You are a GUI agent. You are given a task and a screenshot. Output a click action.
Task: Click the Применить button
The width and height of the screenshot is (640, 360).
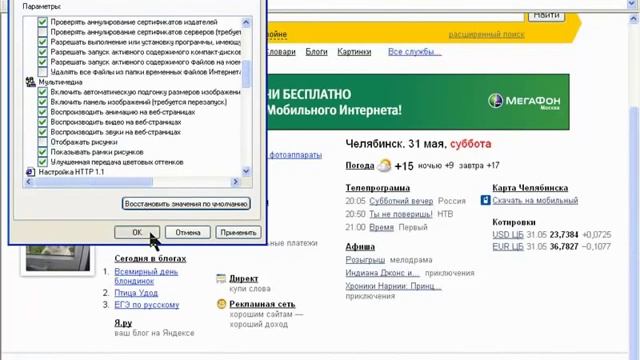click(x=238, y=232)
